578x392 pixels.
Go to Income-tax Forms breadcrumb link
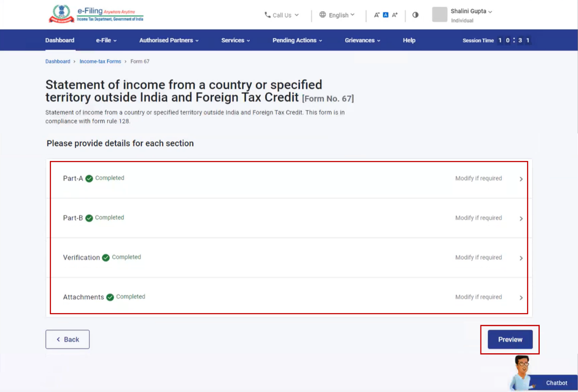[x=100, y=62]
